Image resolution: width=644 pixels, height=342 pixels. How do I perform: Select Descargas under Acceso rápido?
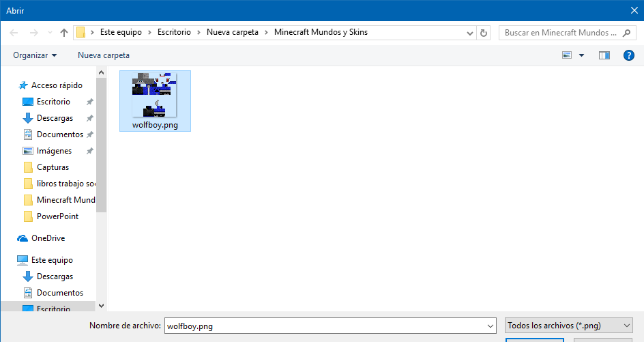(x=55, y=118)
